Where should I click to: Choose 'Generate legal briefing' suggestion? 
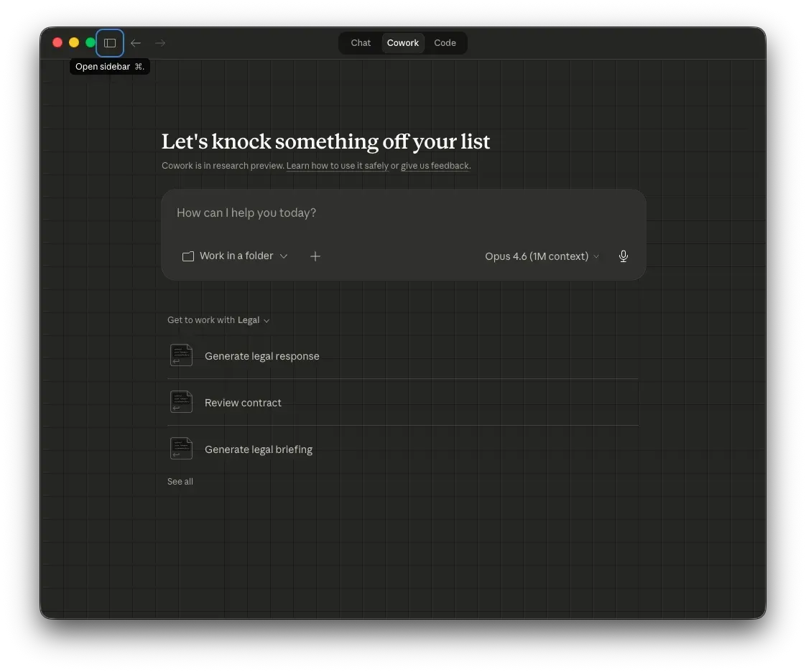pos(402,449)
